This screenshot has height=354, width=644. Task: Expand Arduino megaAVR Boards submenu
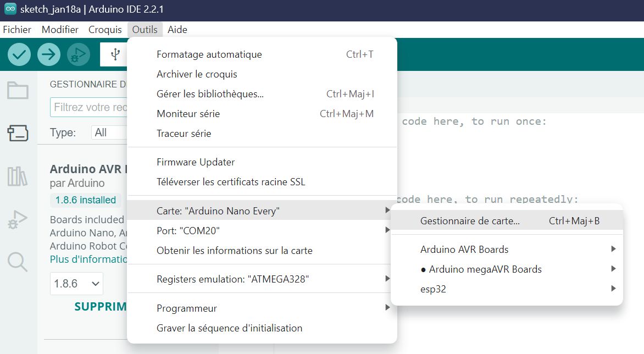(x=507, y=269)
